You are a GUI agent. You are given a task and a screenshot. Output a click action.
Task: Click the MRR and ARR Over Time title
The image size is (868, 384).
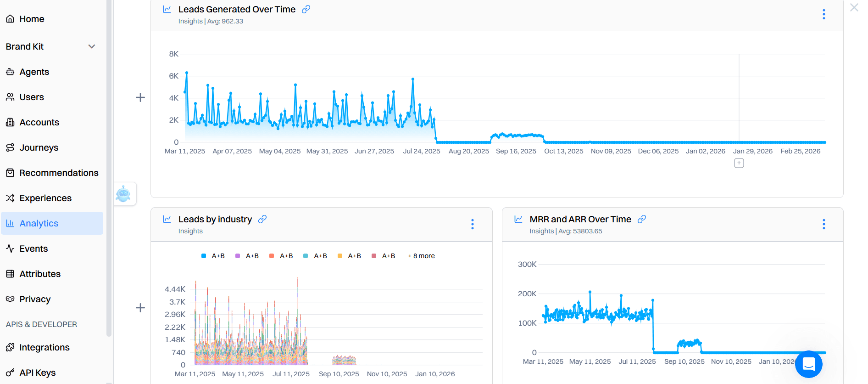point(580,219)
